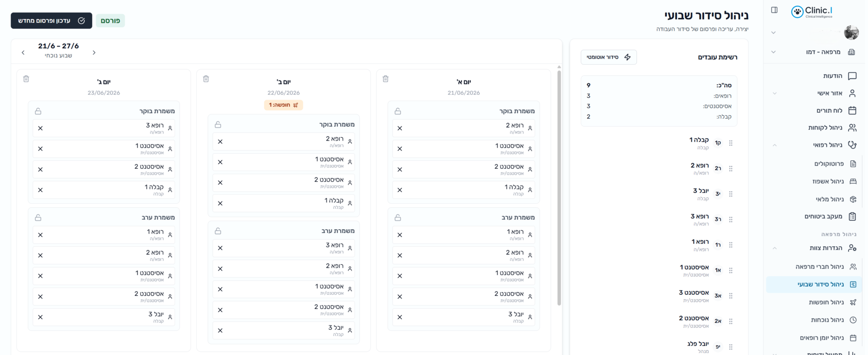Image resolution: width=868 pixels, height=355 pixels.
Task: Click the ניהול חופשות airplane icon
Action: click(853, 302)
